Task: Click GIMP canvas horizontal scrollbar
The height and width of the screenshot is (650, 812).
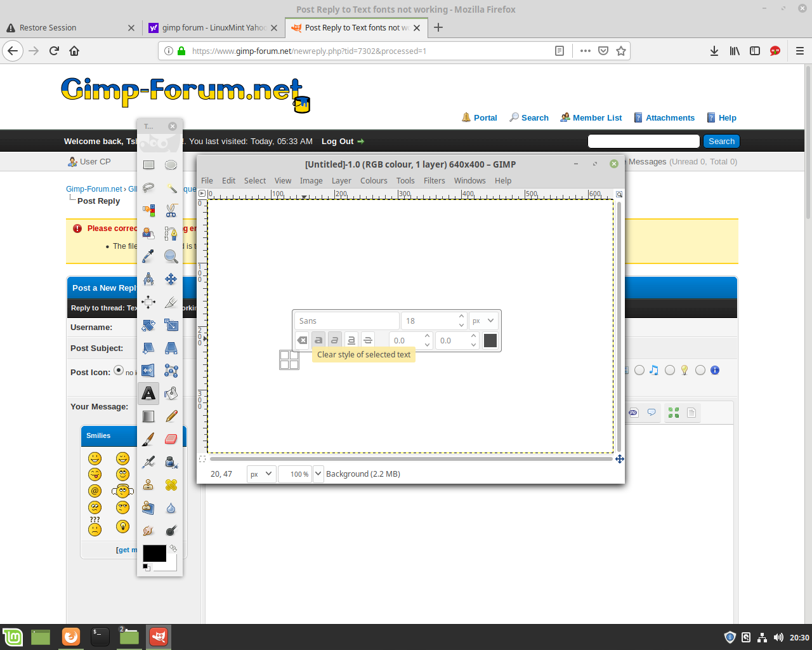Action: click(411, 458)
